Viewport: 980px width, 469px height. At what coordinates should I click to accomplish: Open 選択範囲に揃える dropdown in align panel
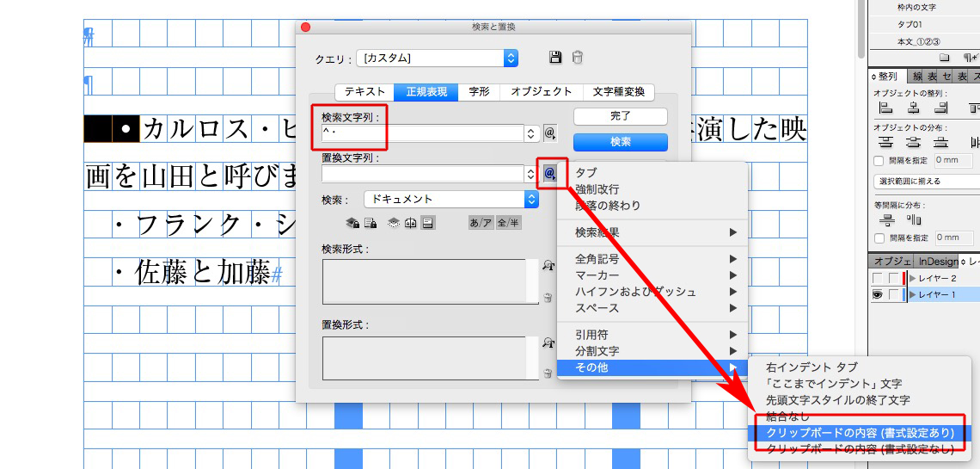(926, 182)
